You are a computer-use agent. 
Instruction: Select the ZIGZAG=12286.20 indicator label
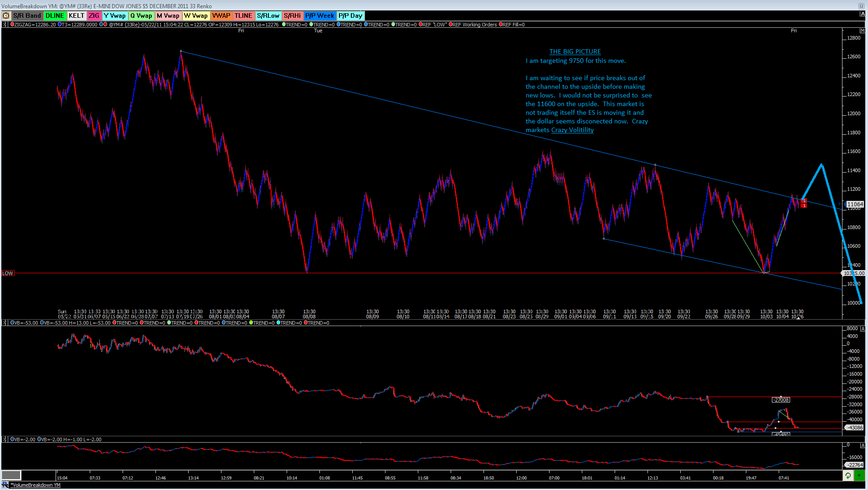pos(35,25)
